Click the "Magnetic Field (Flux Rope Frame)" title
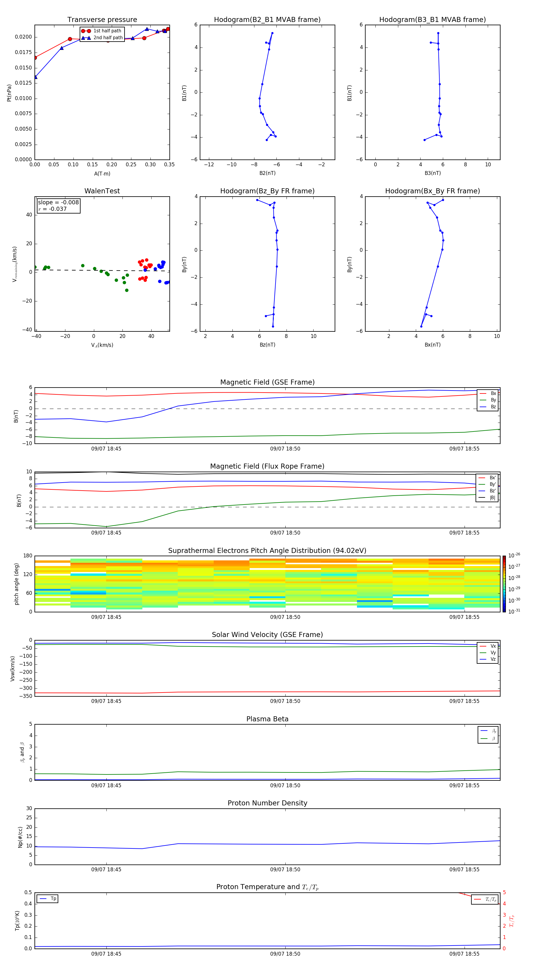Image resolution: width=535 pixels, height=980 pixels. (x=267, y=467)
